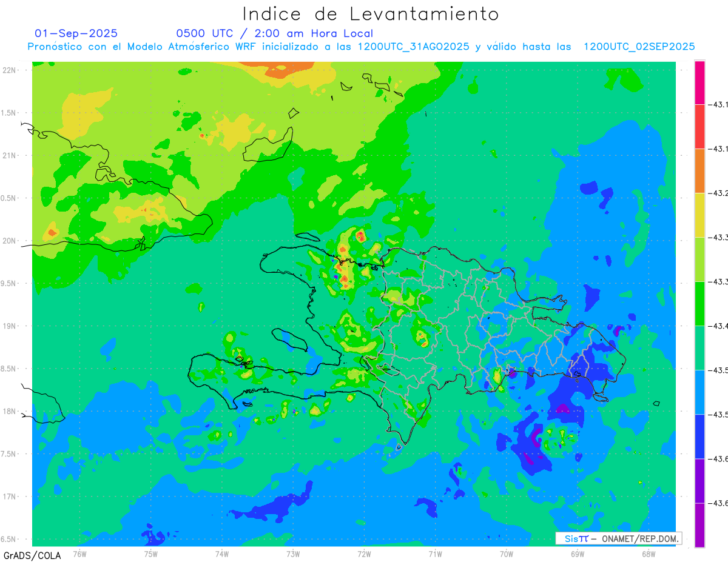
Task: Click the '68W' longitude label
Action: tap(649, 554)
